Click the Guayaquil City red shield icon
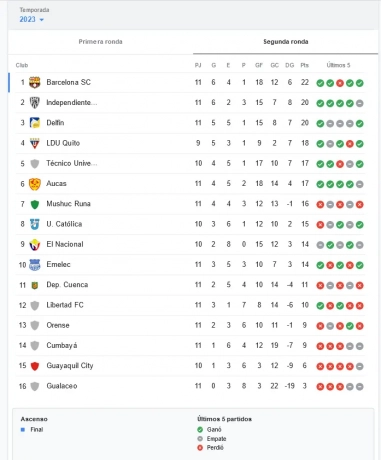The height and width of the screenshot is (460, 381). pyautogui.click(x=35, y=366)
